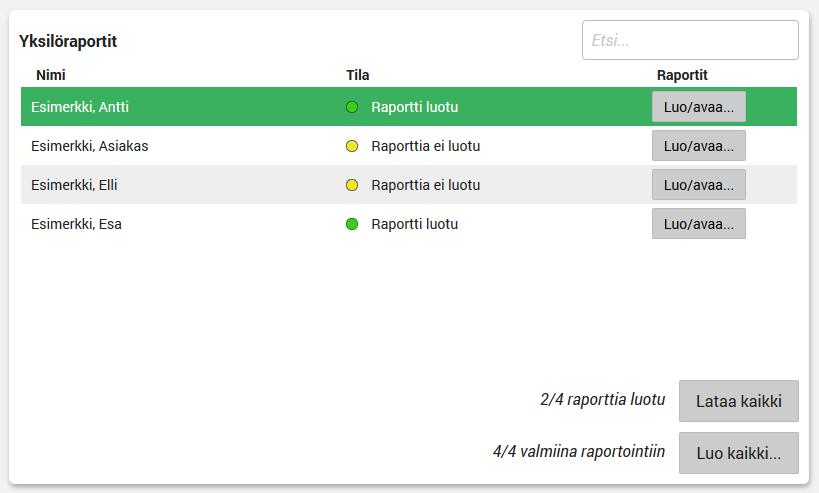Open Luo/avaa... for Esimerkki, Asiakas
Image resolution: width=819 pixels, height=493 pixels.
tap(698, 146)
